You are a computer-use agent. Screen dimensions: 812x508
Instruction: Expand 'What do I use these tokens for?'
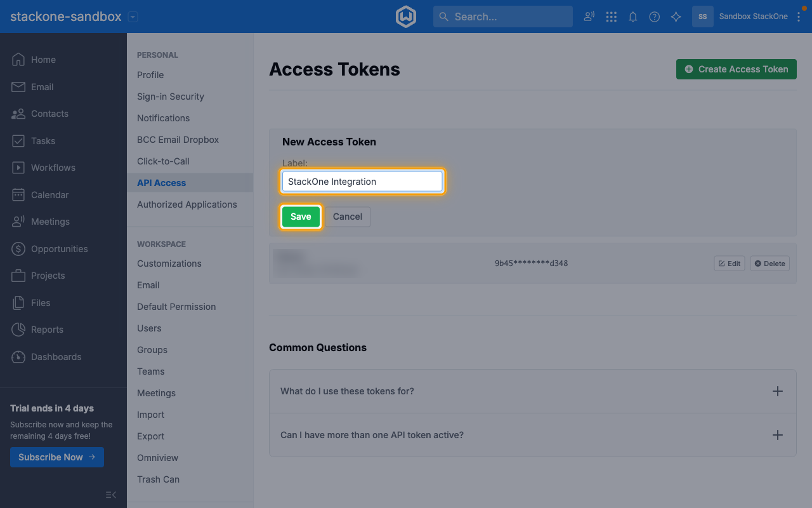pos(533,391)
